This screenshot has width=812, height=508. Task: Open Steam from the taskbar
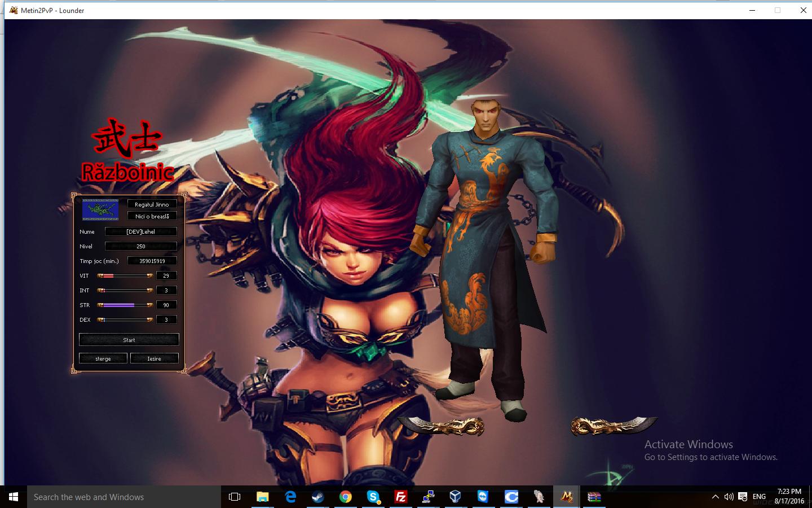[x=318, y=497]
